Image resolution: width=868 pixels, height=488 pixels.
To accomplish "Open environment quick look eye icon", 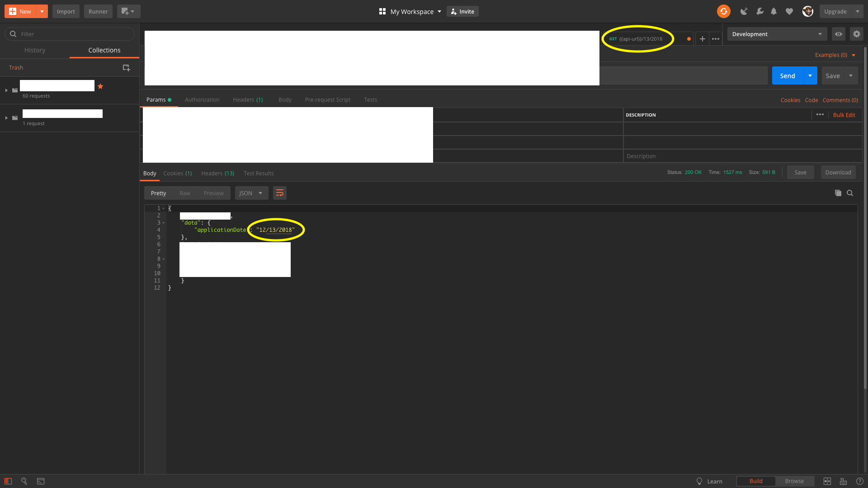I will (839, 34).
